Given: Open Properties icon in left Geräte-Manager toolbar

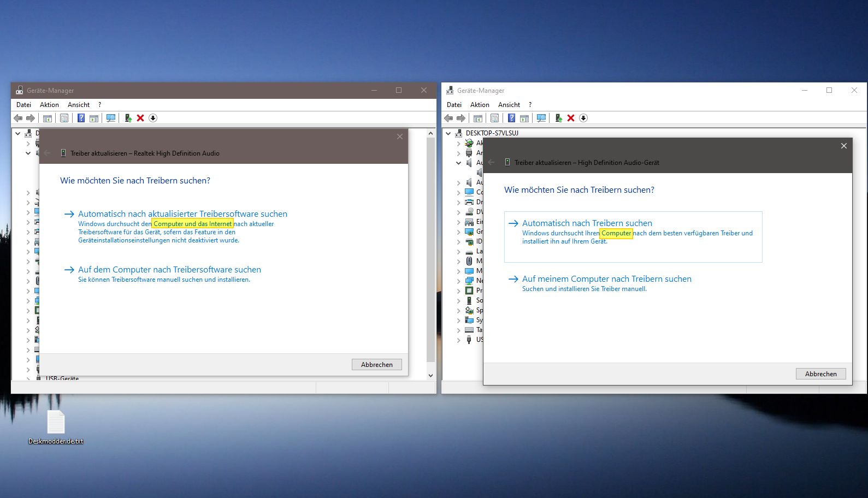Looking at the screenshot, I should point(64,118).
